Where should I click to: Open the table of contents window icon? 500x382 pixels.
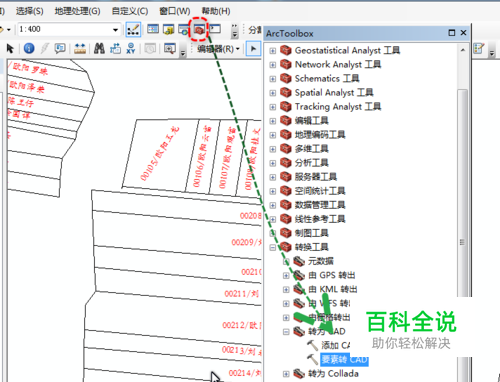pos(153,29)
